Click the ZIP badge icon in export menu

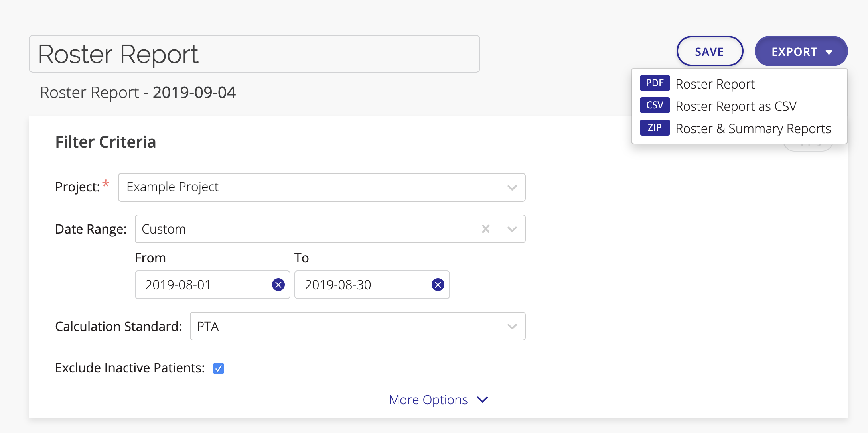(655, 128)
